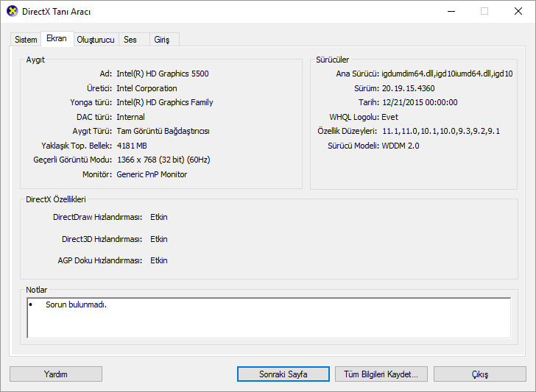Click the driver version 20.19.15.4360

coord(408,88)
